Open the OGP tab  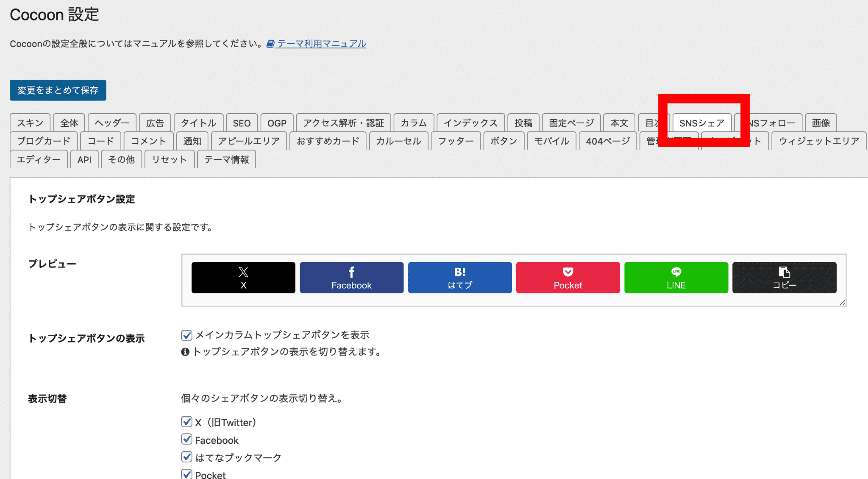tap(277, 123)
